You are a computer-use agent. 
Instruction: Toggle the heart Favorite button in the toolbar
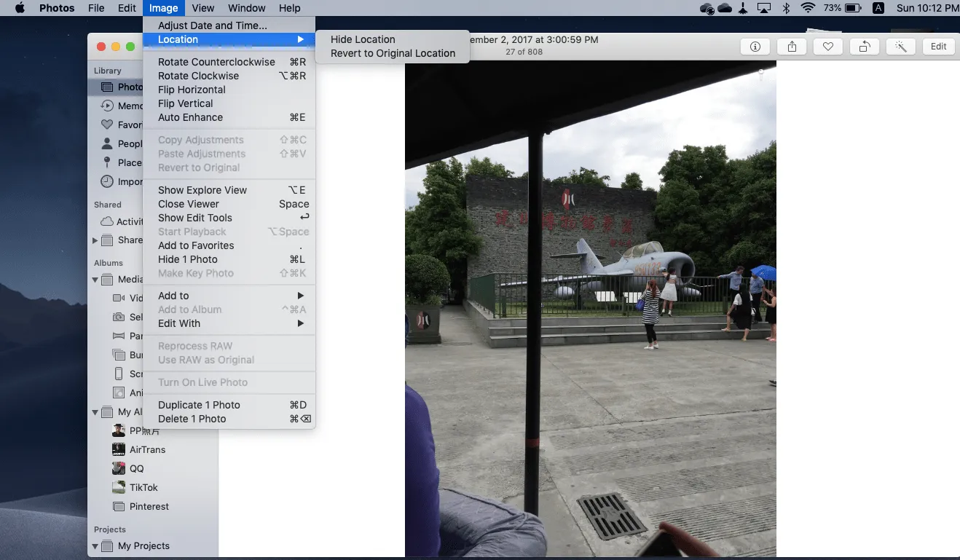828,47
